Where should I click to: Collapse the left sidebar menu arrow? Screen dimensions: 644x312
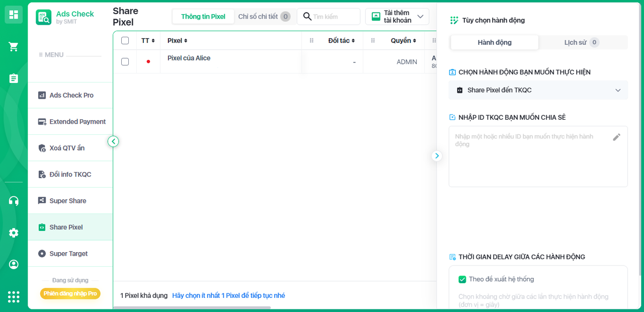pos(113,141)
